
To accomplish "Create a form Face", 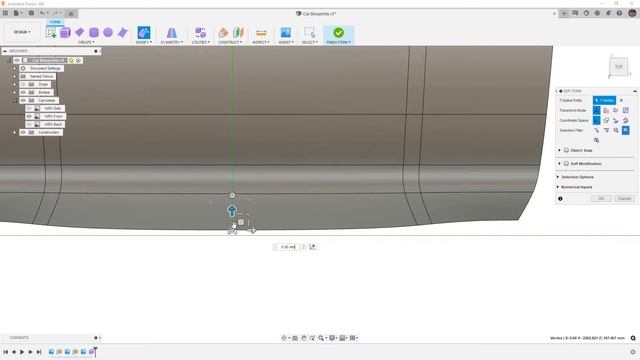I will tap(122, 33).
